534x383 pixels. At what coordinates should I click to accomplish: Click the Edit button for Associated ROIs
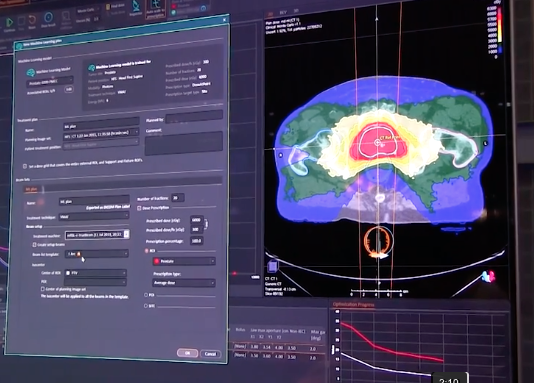click(x=69, y=89)
